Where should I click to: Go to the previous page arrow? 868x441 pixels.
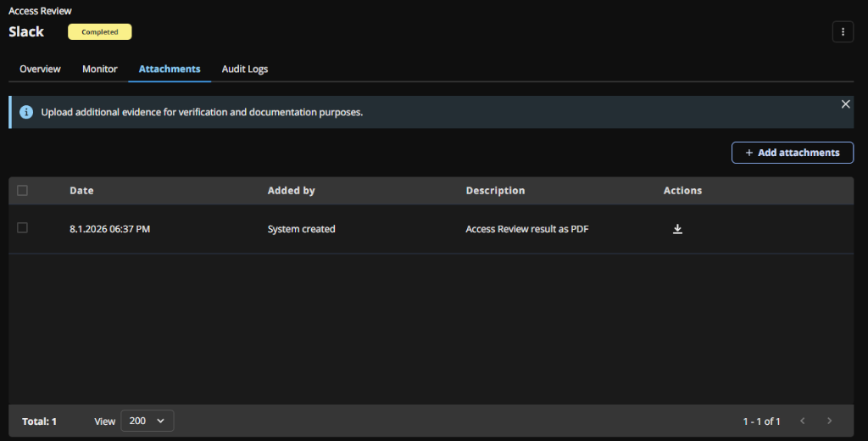pos(802,421)
